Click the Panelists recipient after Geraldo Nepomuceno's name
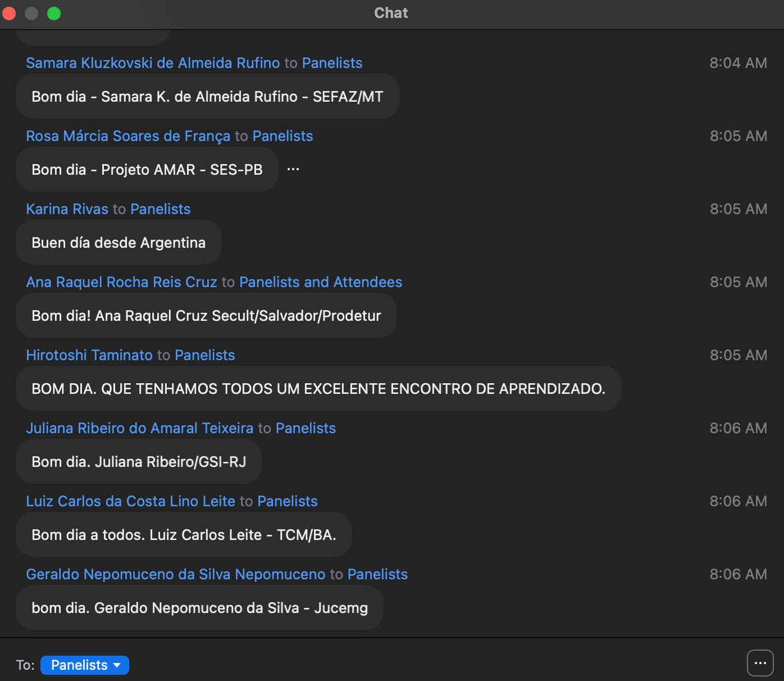Viewport: 784px width, 681px height. pyautogui.click(x=378, y=574)
